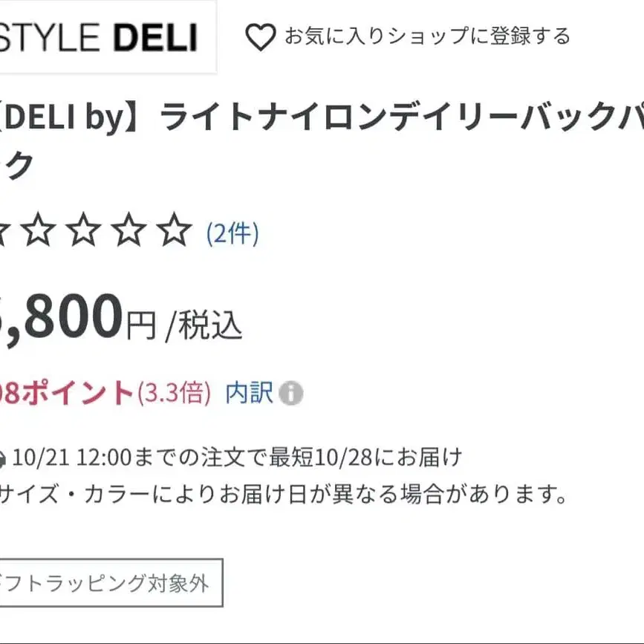Click the gray points info icon

tap(290, 393)
